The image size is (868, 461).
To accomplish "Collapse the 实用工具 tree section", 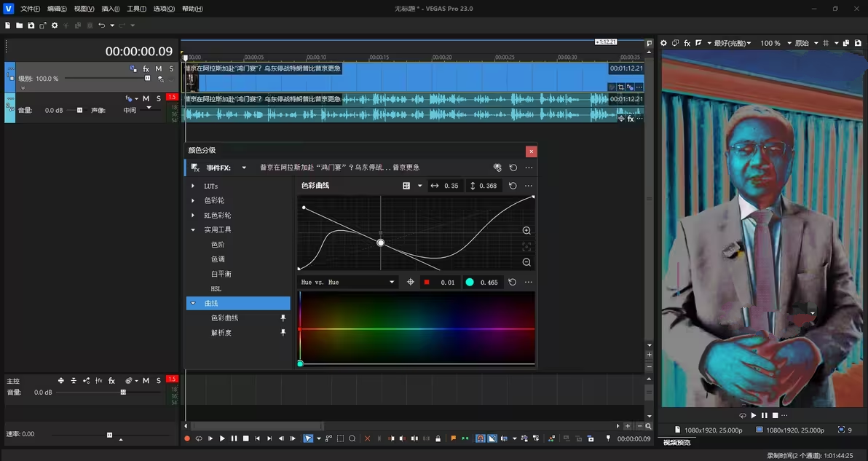I will [x=193, y=230].
